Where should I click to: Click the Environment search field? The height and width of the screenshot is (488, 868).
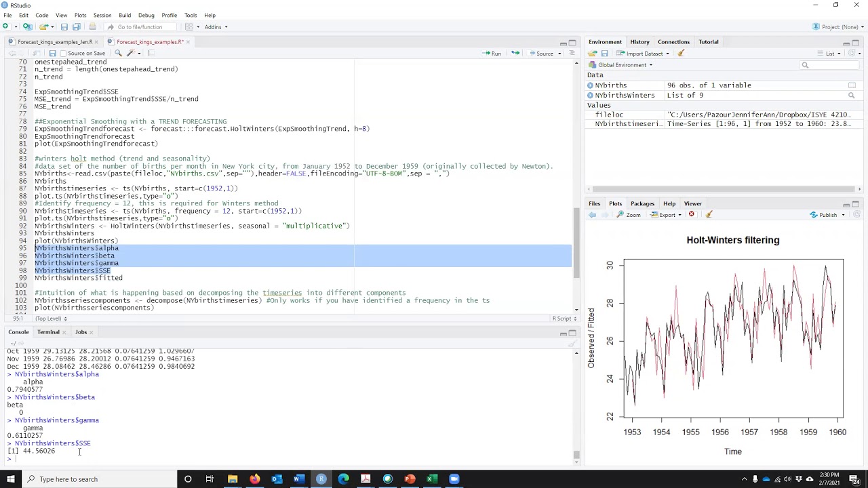[x=829, y=65]
